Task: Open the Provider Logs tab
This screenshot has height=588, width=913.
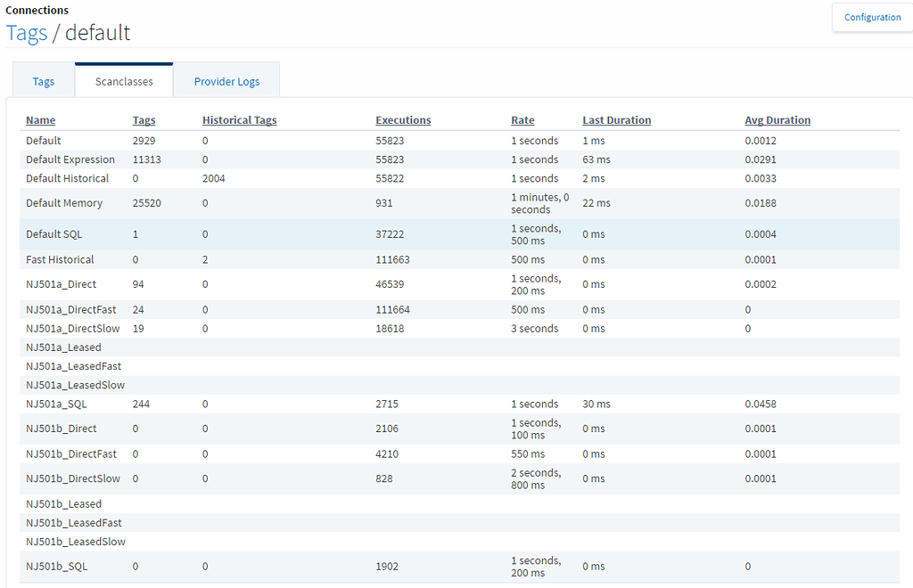Action: point(226,80)
